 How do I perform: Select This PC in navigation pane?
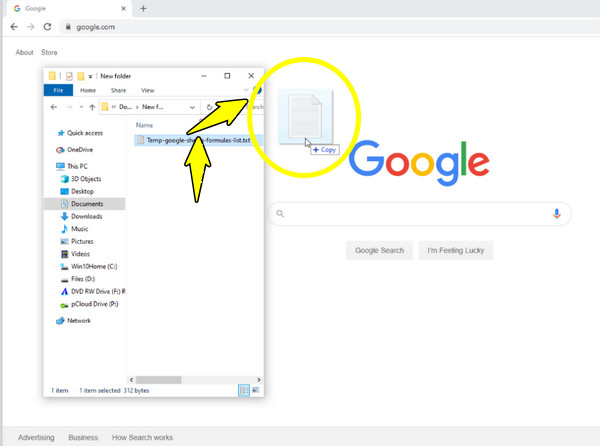tap(77, 166)
